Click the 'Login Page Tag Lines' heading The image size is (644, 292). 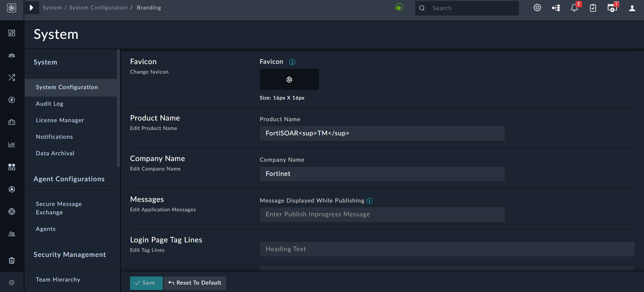[x=166, y=240]
